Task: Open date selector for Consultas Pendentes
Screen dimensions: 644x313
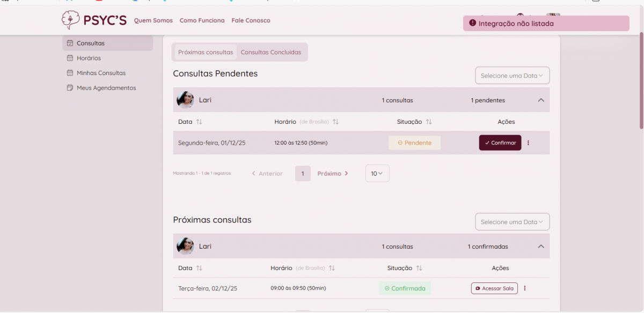Action: (512, 76)
